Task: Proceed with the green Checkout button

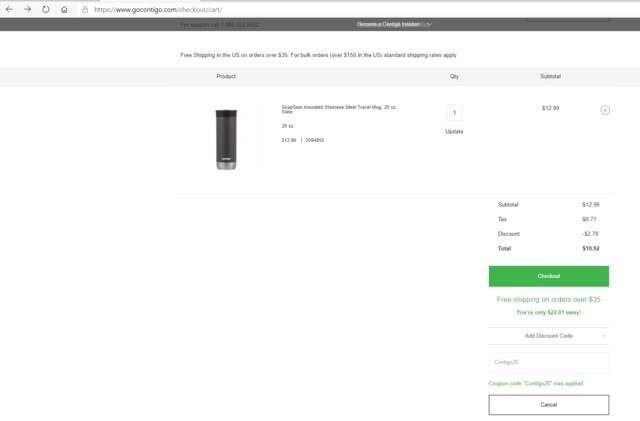Action: [x=549, y=276]
